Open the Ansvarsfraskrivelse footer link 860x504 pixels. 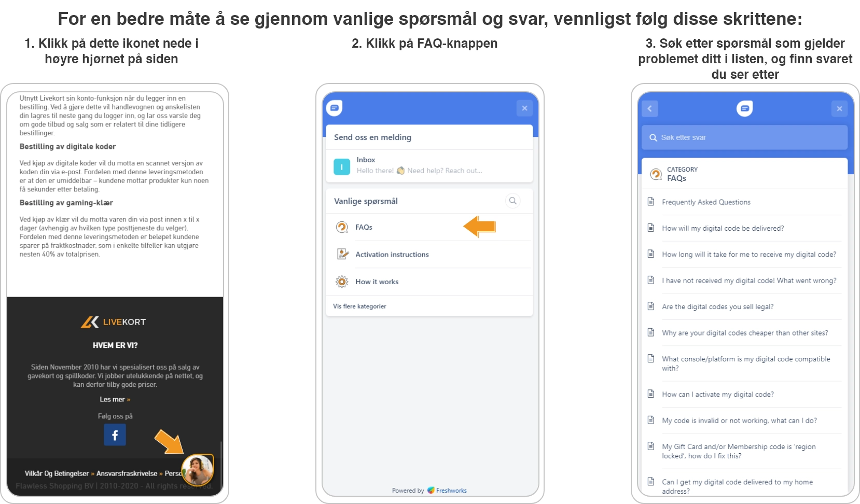tap(127, 473)
